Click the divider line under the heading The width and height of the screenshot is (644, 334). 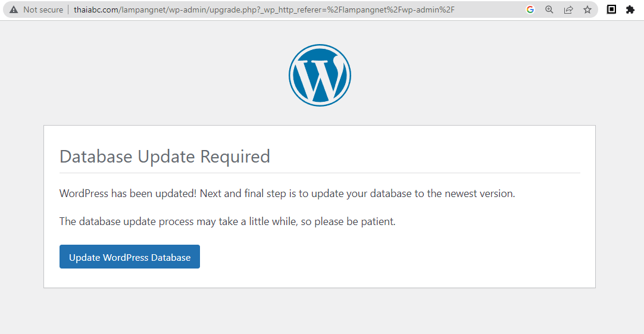point(320,173)
